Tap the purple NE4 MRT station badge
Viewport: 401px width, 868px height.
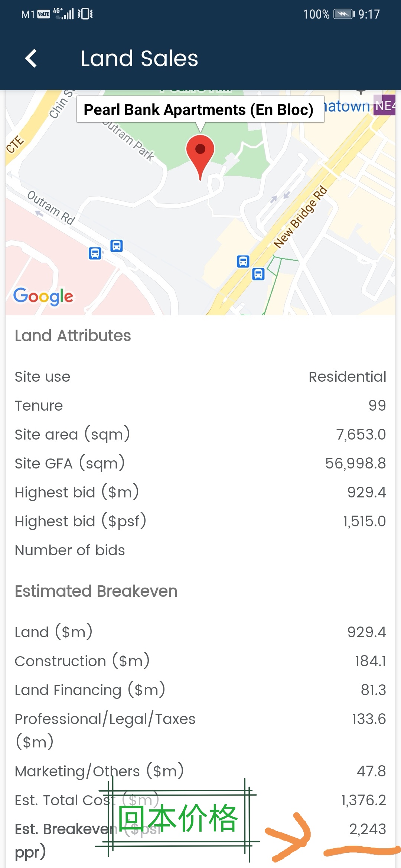click(x=385, y=106)
